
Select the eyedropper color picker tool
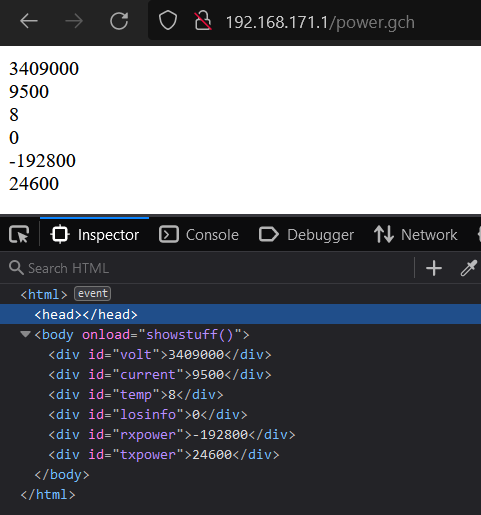[x=468, y=268]
